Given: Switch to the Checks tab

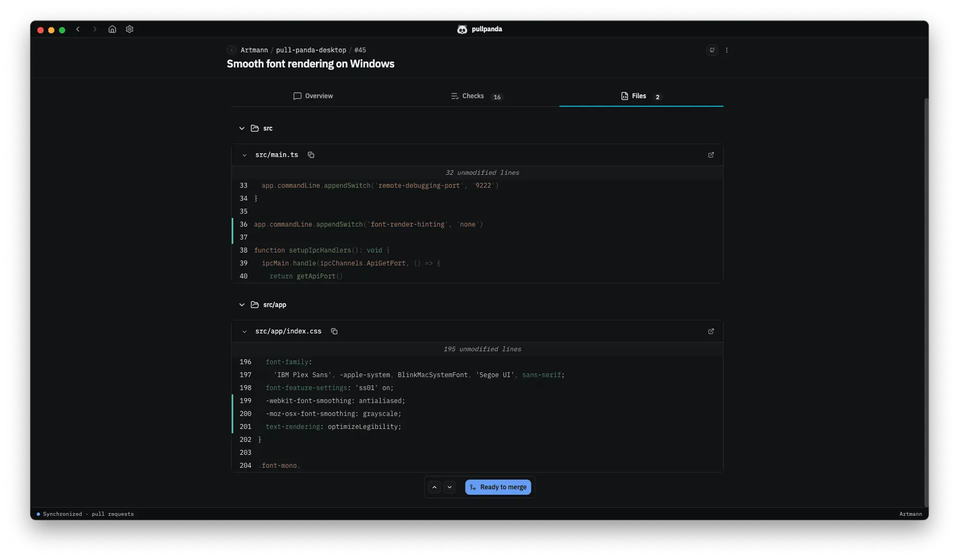Looking at the screenshot, I should (x=477, y=96).
